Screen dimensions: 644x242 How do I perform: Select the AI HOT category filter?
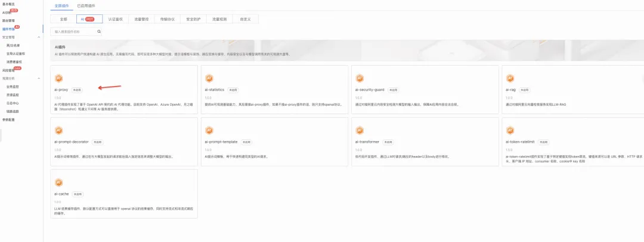pyautogui.click(x=89, y=19)
